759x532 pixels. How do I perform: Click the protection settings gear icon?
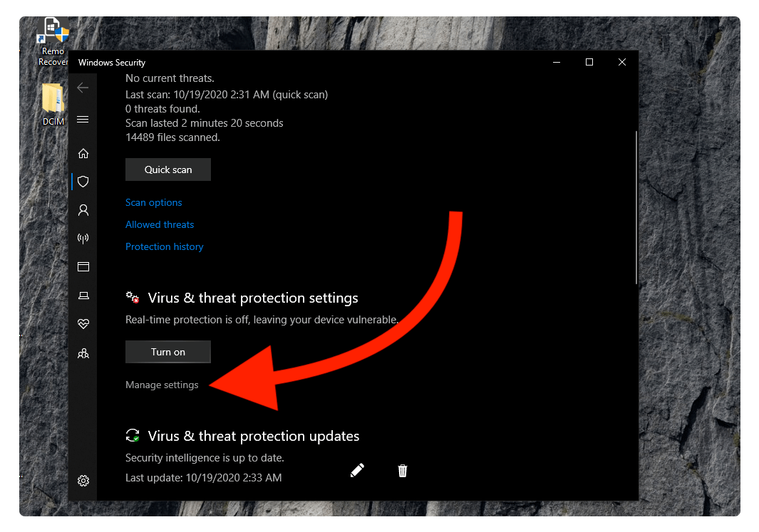(x=132, y=297)
